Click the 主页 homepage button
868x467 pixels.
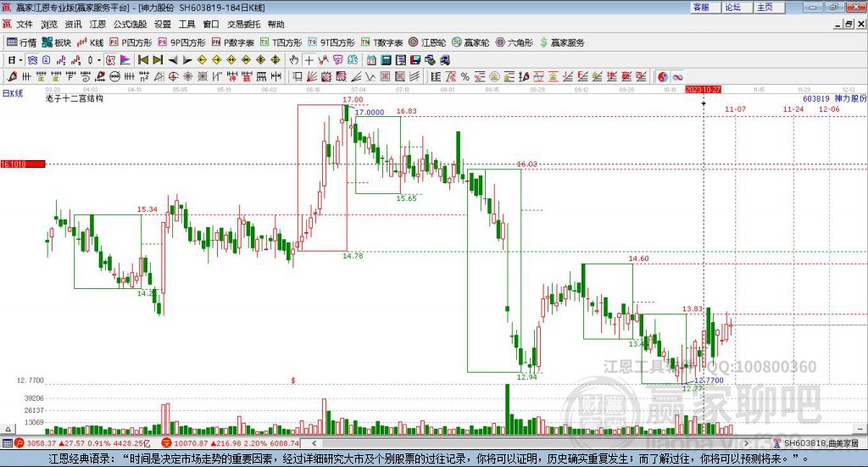pos(770,7)
